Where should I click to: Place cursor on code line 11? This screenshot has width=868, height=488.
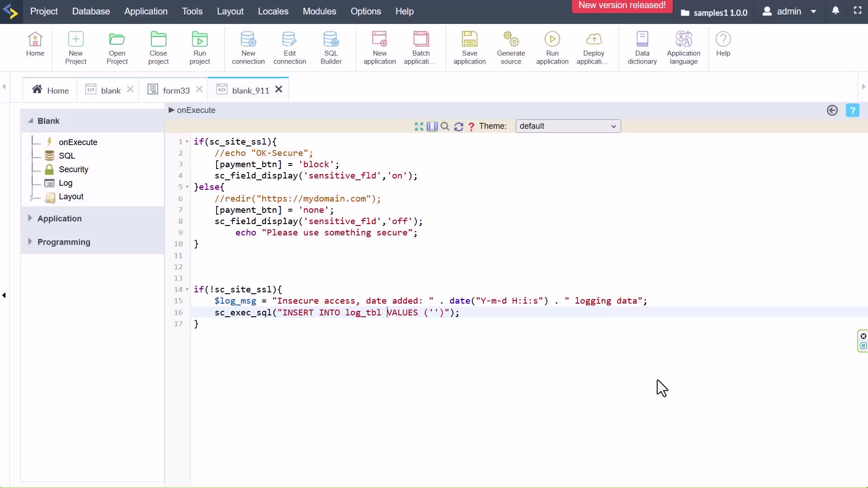coord(529,255)
